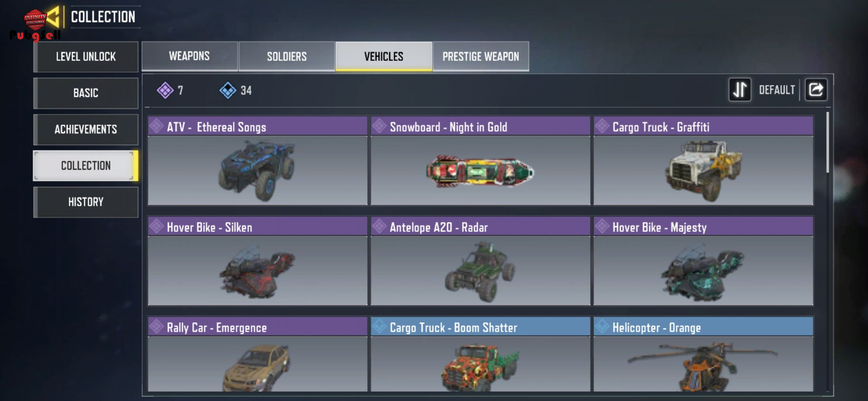Click the purple epic rarity diamond icon
The width and height of the screenshot is (868, 401).
(x=165, y=90)
